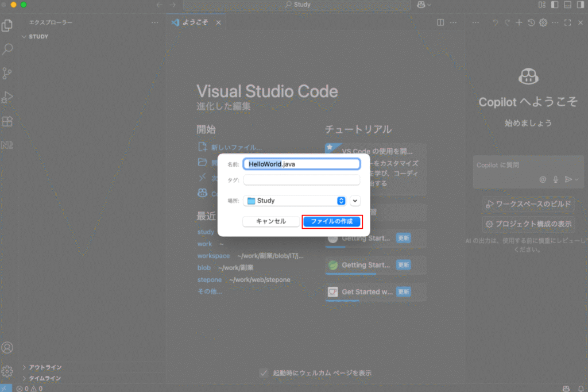Click the 名前 field containing HelloWorld.java

tap(302, 164)
